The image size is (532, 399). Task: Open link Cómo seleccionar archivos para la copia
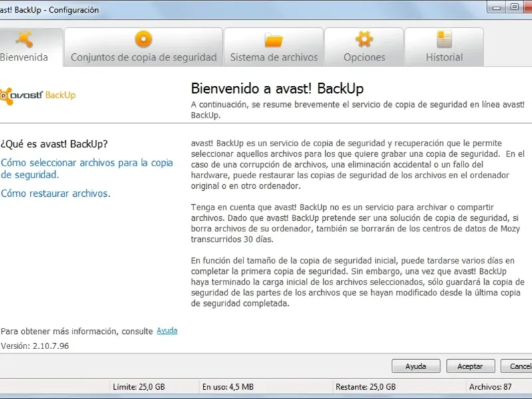(x=86, y=169)
